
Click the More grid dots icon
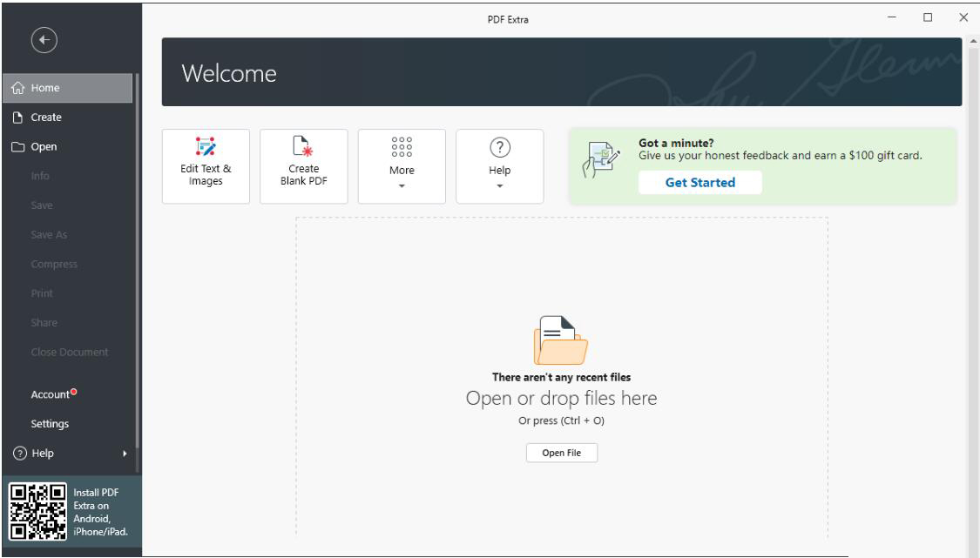[x=402, y=147]
